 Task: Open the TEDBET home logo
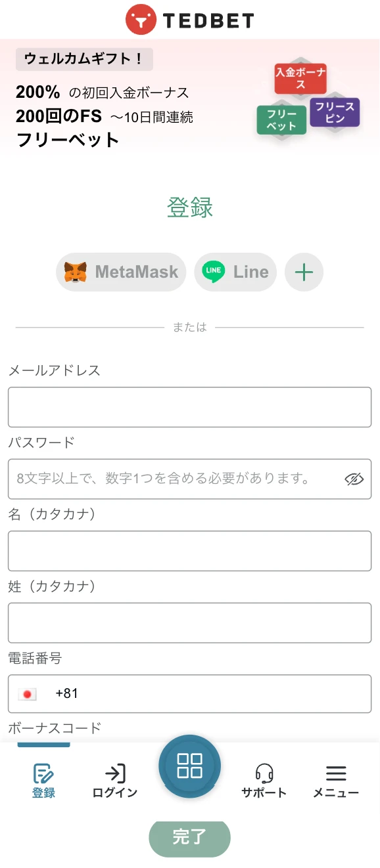189,19
